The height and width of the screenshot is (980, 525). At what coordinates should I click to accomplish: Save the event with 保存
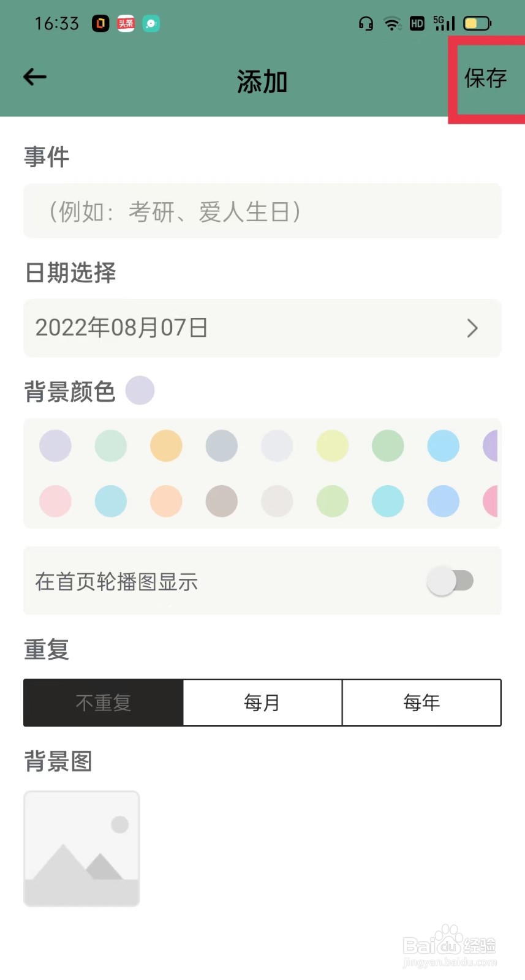(x=485, y=78)
